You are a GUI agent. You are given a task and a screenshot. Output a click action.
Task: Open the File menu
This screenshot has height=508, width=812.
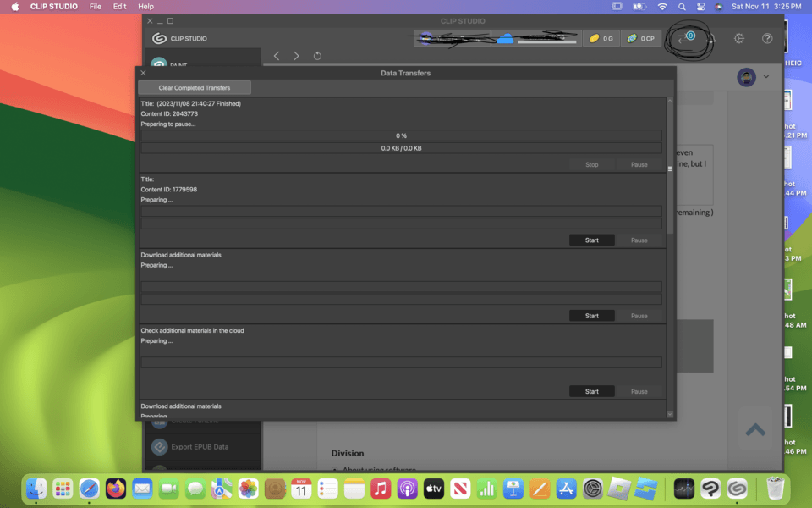(96, 6)
